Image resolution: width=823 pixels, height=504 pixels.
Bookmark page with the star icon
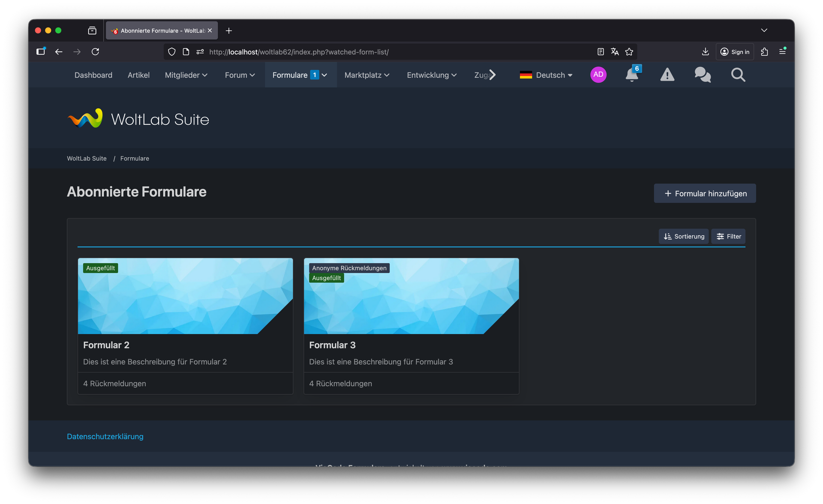[x=629, y=52]
